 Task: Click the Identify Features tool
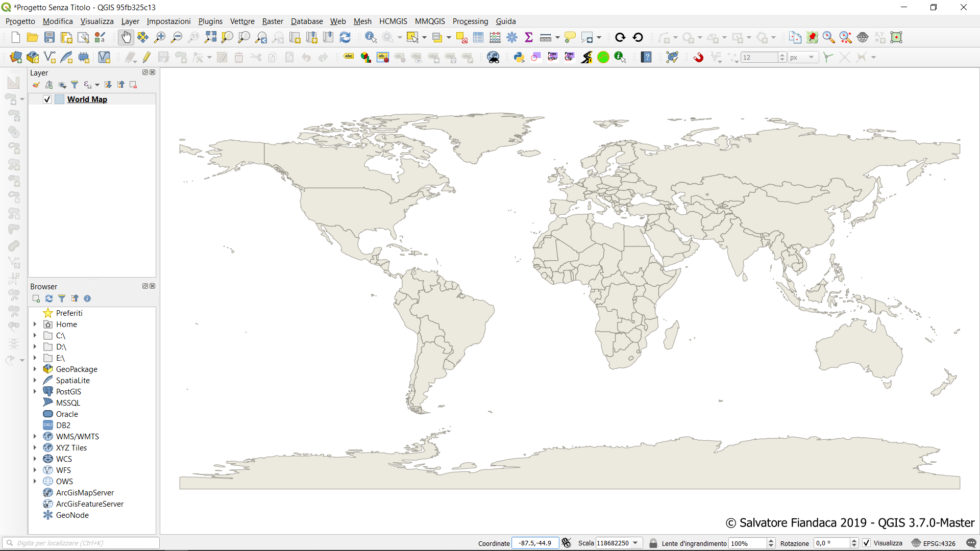click(x=371, y=37)
